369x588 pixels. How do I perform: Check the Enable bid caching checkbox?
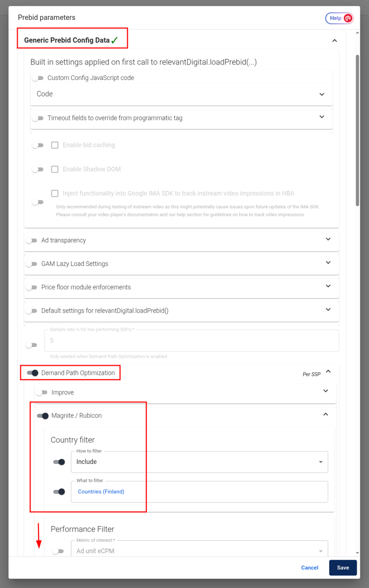(55, 145)
